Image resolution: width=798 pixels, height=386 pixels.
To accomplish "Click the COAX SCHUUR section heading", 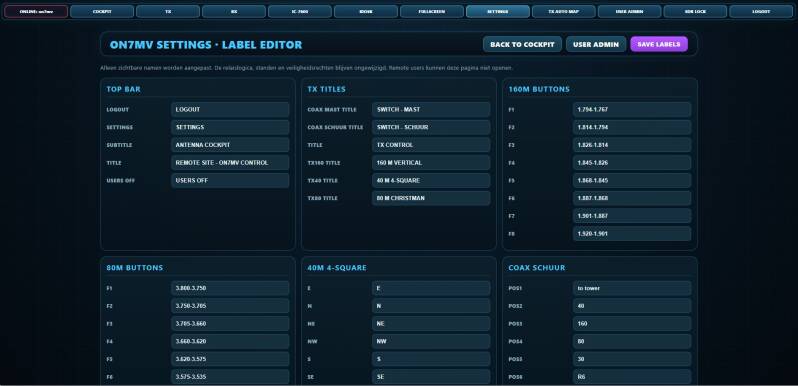I will coord(536,268).
